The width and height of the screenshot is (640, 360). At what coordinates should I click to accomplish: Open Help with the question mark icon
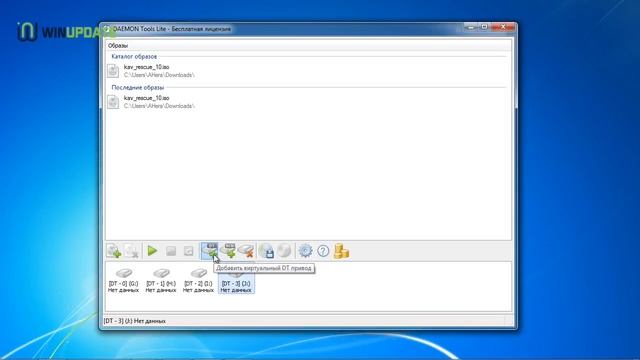323,251
